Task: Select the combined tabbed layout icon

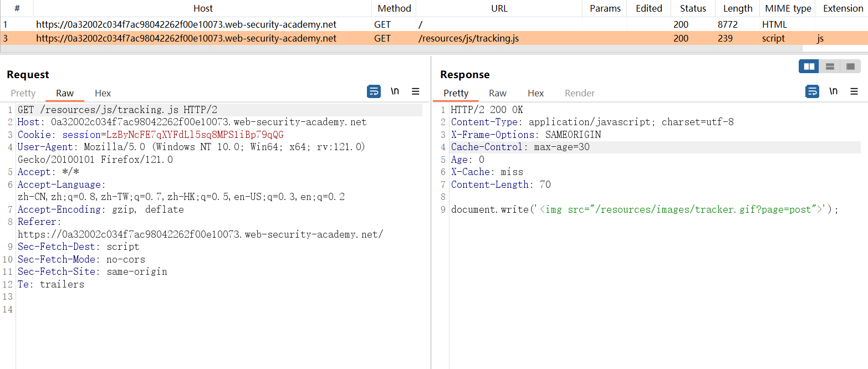Action: click(850, 66)
